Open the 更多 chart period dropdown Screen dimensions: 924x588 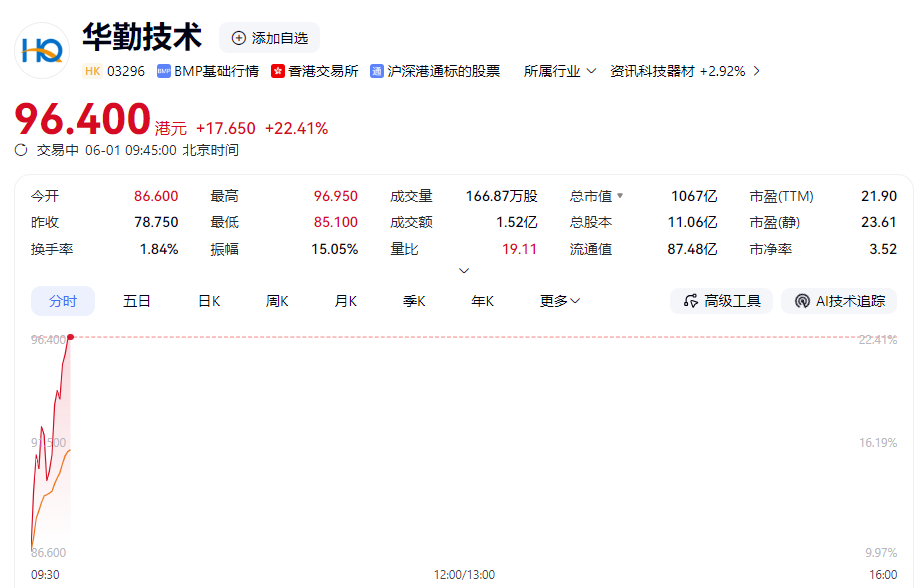(x=560, y=301)
